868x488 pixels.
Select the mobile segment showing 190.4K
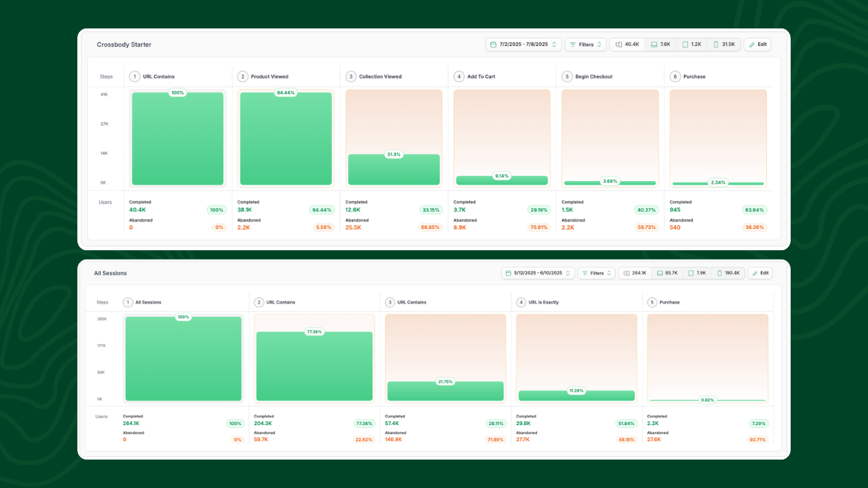tap(728, 273)
